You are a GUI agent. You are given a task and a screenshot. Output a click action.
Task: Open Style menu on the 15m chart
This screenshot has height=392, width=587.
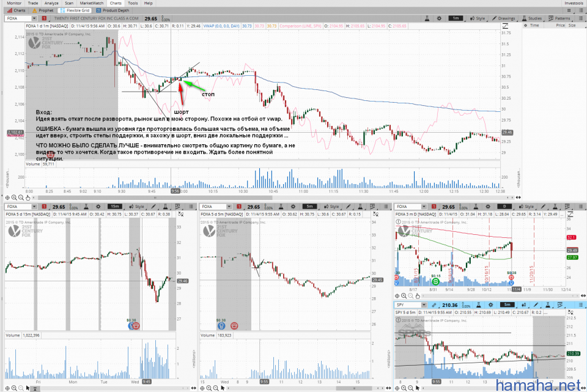136,207
